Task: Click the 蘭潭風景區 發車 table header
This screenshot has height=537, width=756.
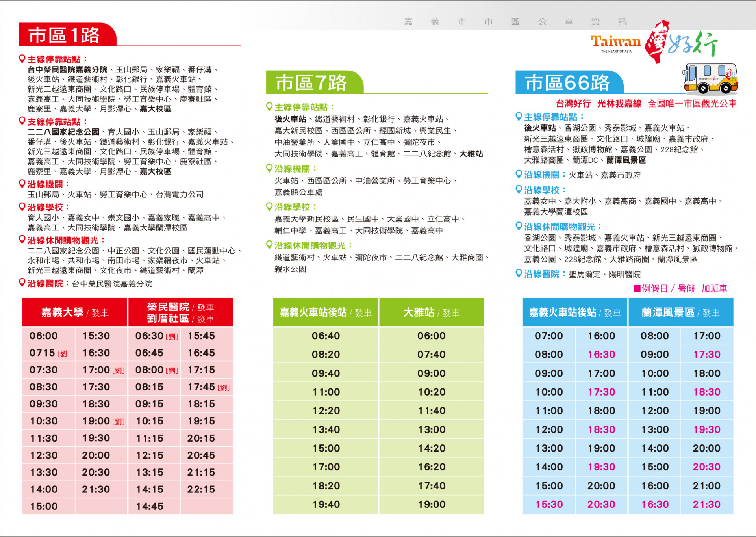Action: click(681, 313)
